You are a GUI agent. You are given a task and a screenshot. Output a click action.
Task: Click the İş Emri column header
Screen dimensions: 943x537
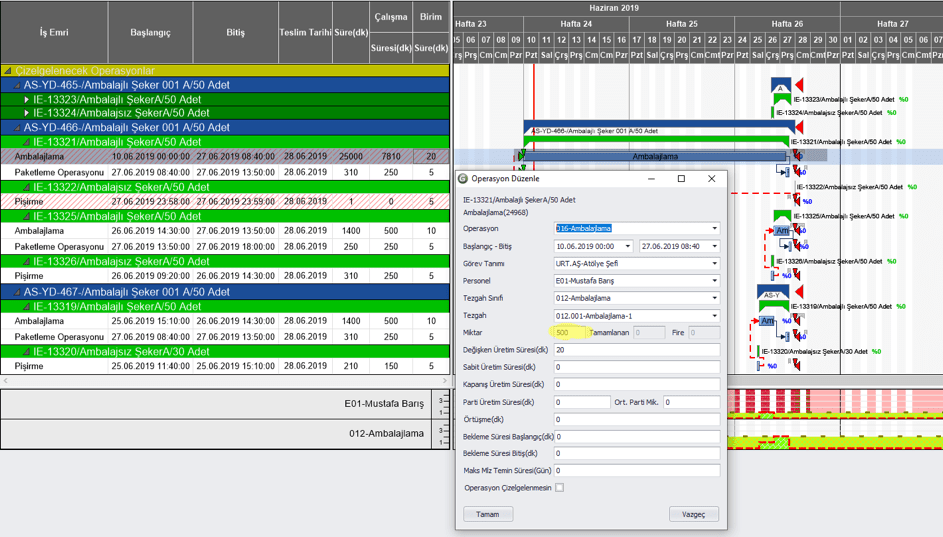coord(54,32)
